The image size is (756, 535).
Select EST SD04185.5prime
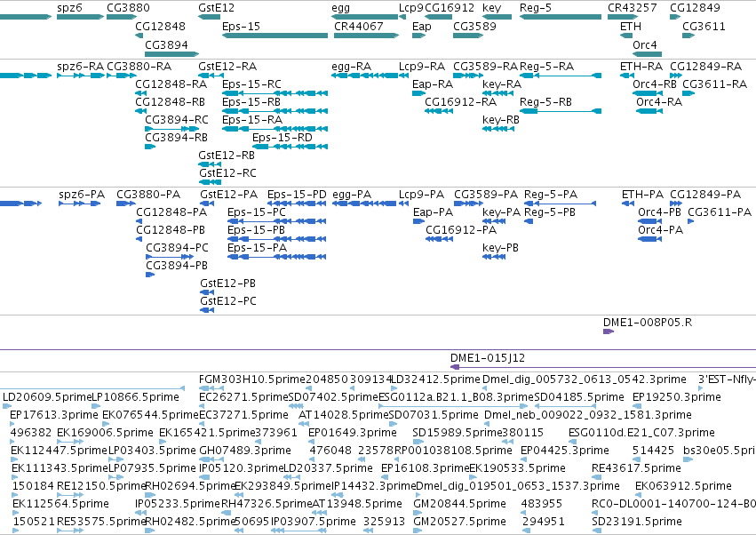pyautogui.click(x=579, y=397)
